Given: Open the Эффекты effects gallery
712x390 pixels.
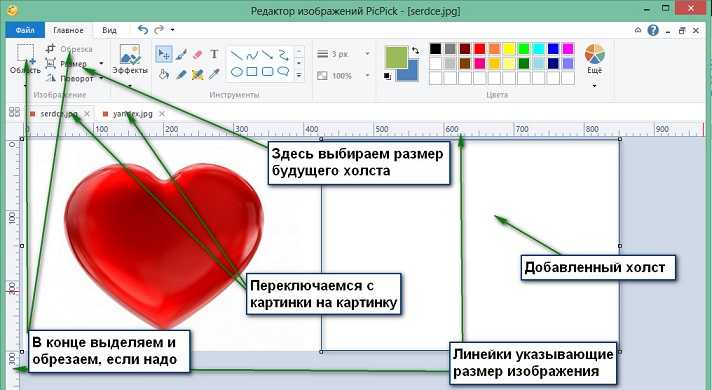Looking at the screenshot, I should pos(130,60).
